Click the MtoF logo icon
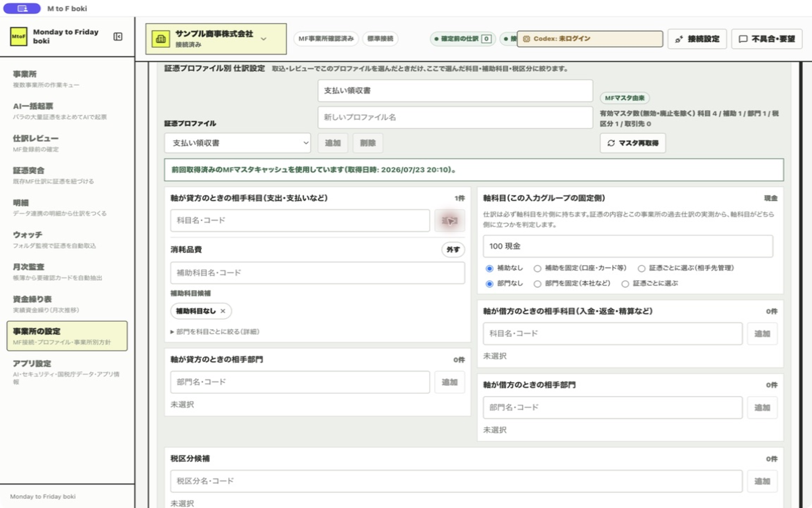Viewport: 812px width, 508px height. (x=19, y=36)
